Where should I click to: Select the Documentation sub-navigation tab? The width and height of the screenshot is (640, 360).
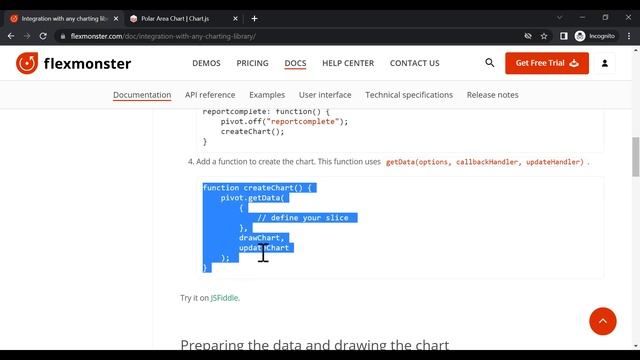pyautogui.click(x=142, y=95)
